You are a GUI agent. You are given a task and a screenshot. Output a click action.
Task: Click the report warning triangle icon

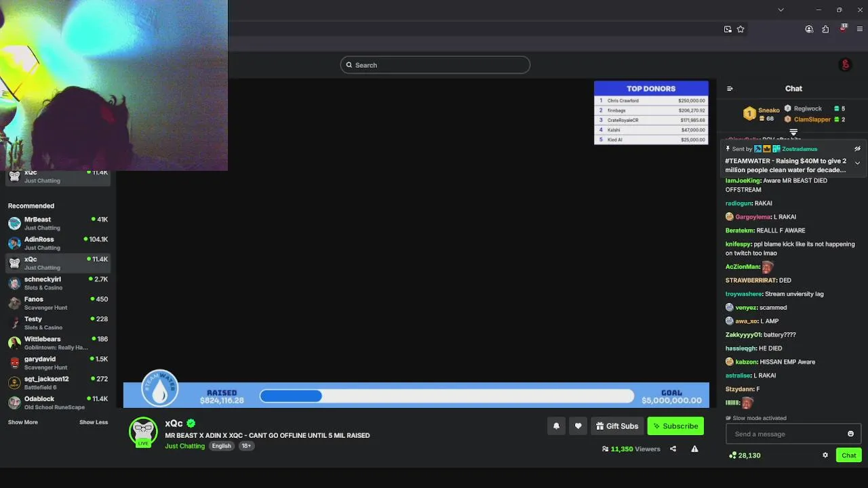tap(694, 449)
